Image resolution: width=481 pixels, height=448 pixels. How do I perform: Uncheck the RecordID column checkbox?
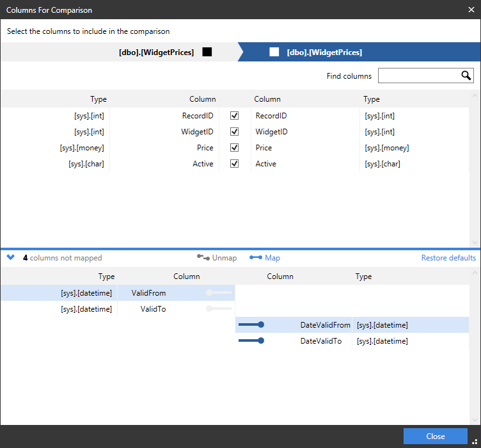234,116
